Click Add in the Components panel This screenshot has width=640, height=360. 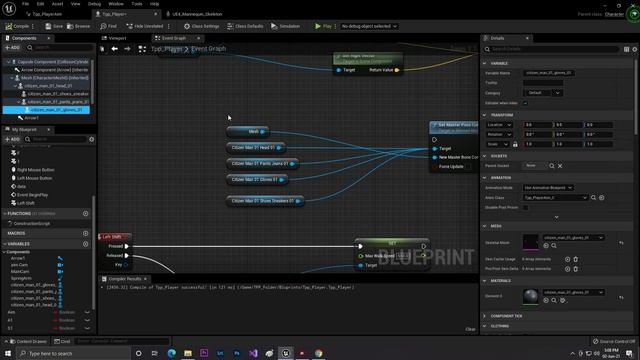tap(12, 48)
